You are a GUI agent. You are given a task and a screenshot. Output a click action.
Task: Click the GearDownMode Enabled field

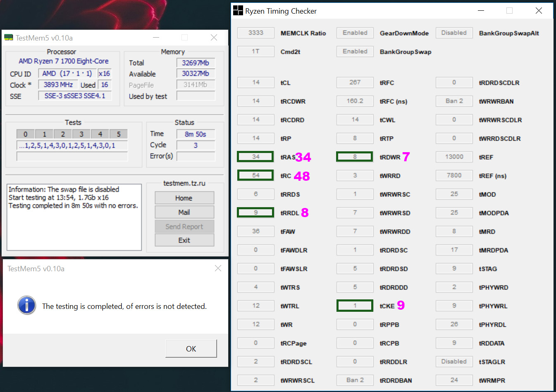pyautogui.click(x=355, y=33)
